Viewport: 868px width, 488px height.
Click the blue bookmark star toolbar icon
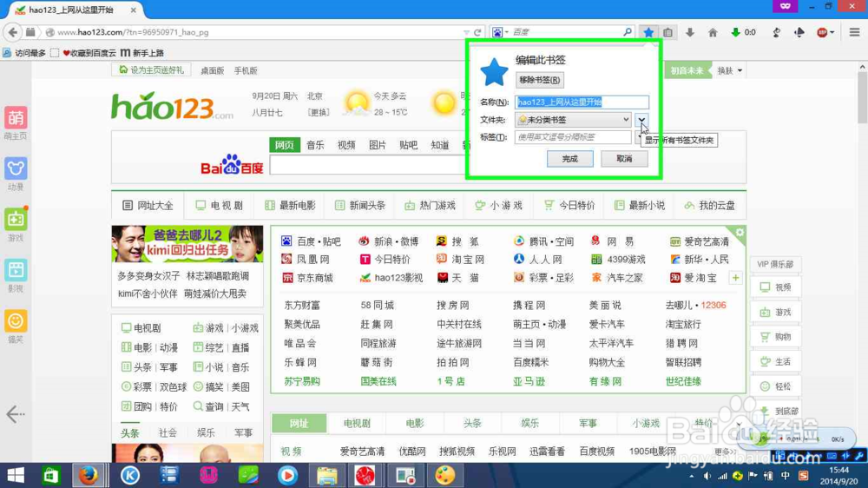click(x=648, y=32)
